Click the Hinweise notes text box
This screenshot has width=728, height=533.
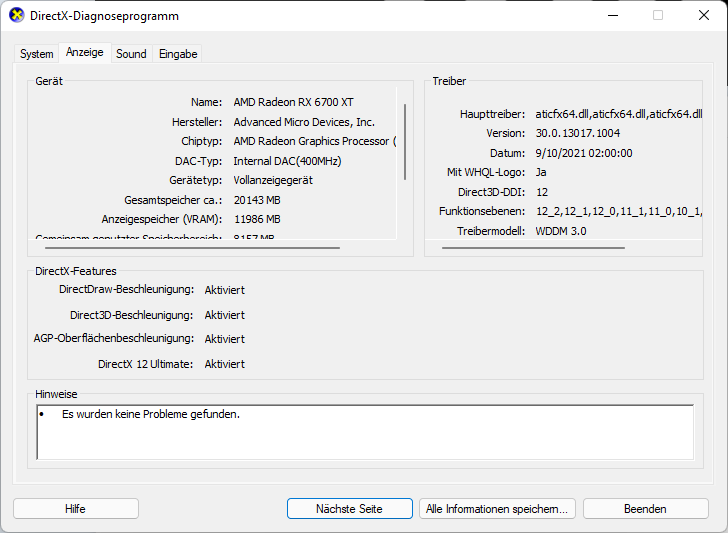(x=365, y=432)
